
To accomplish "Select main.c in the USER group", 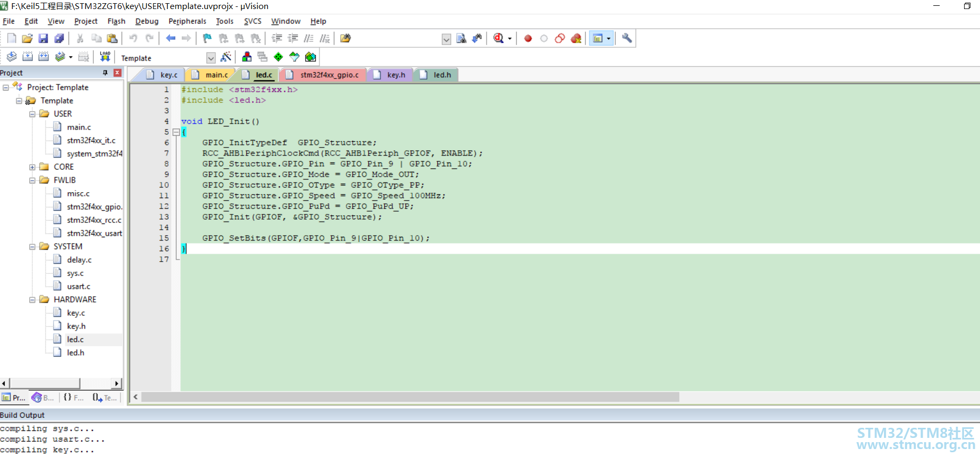I will (79, 127).
